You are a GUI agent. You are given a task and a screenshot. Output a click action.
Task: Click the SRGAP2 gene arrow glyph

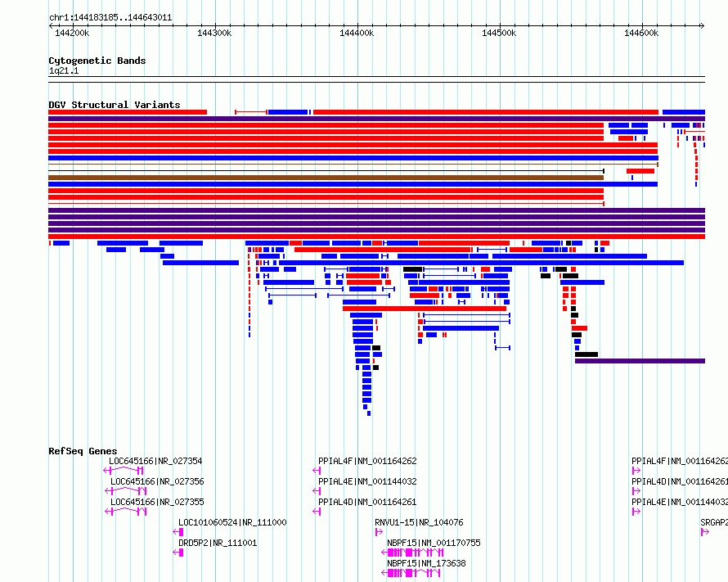[x=705, y=532]
